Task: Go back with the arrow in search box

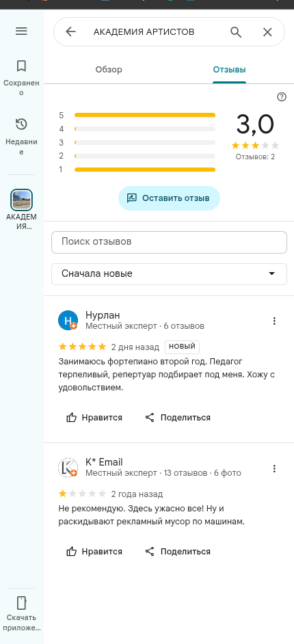Action: click(70, 32)
